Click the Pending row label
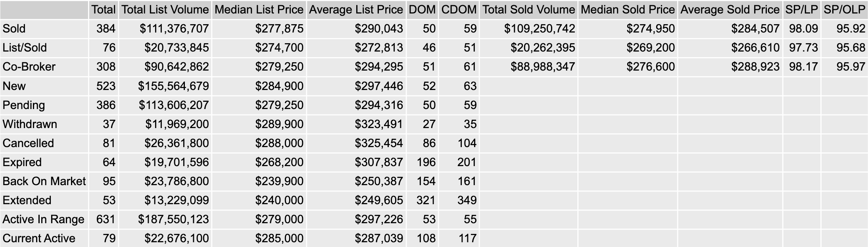Viewport: 868px width, 247px height. pos(24,105)
